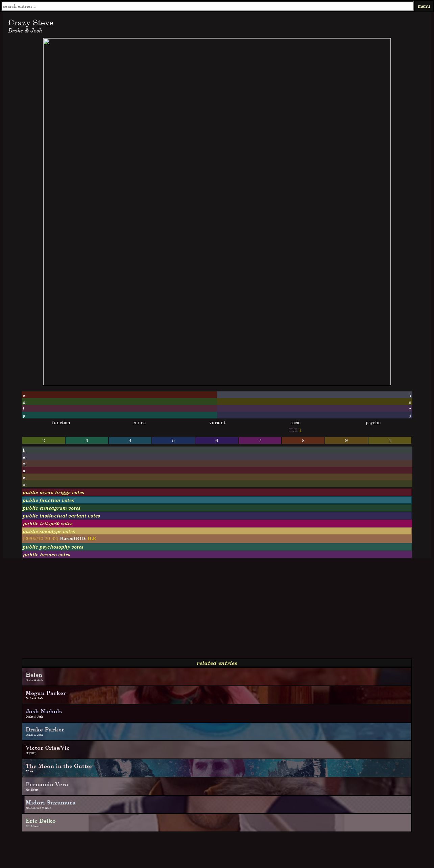Click the Drake & Josh subtitle link
Viewport: 434px width, 868px height.
[x=25, y=30]
